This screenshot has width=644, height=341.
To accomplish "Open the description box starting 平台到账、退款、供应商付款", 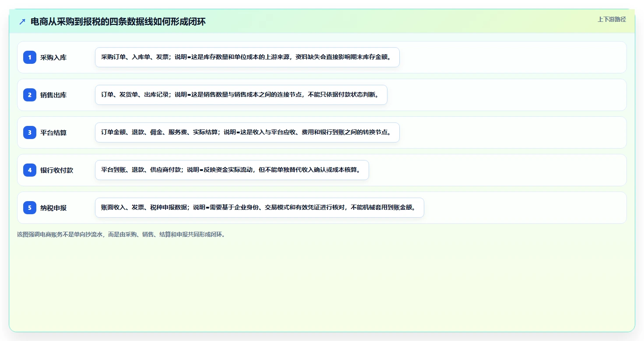I will coord(232,170).
